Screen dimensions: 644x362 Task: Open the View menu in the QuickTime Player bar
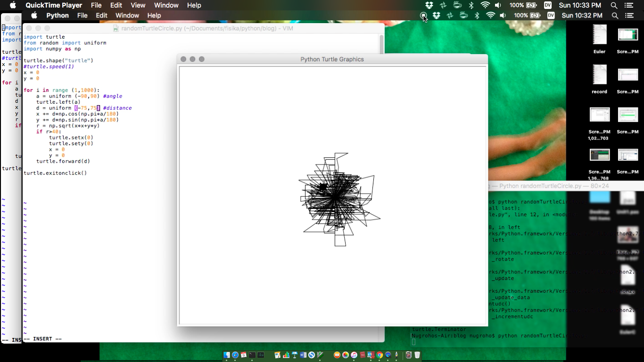pyautogui.click(x=138, y=5)
